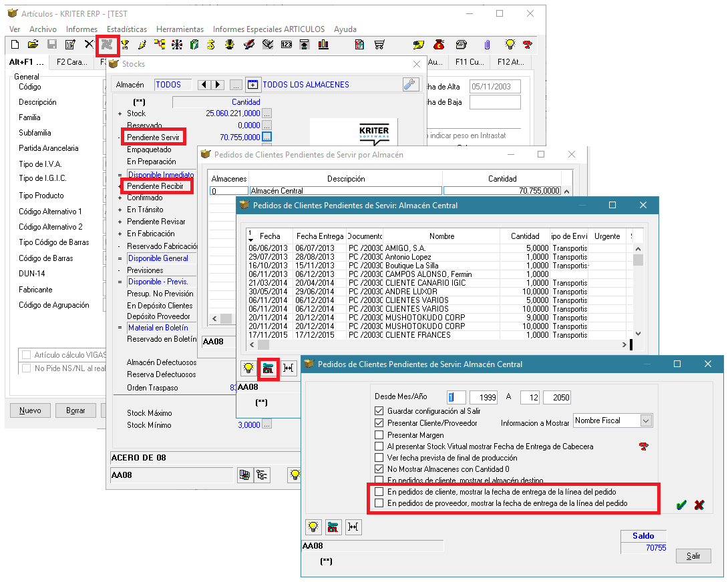Click the Disponible General link

[x=158, y=258]
